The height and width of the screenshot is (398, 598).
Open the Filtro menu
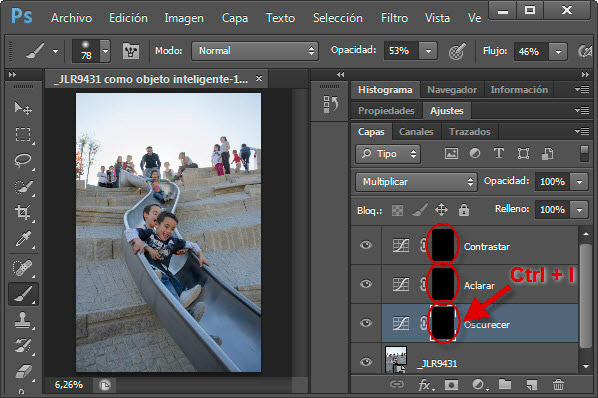[394, 18]
